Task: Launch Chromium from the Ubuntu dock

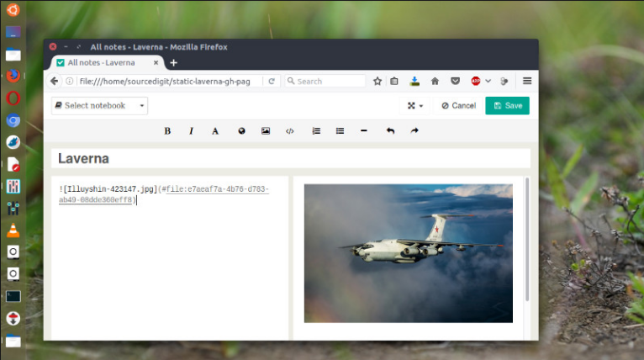Action: click(x=13, y=120)
